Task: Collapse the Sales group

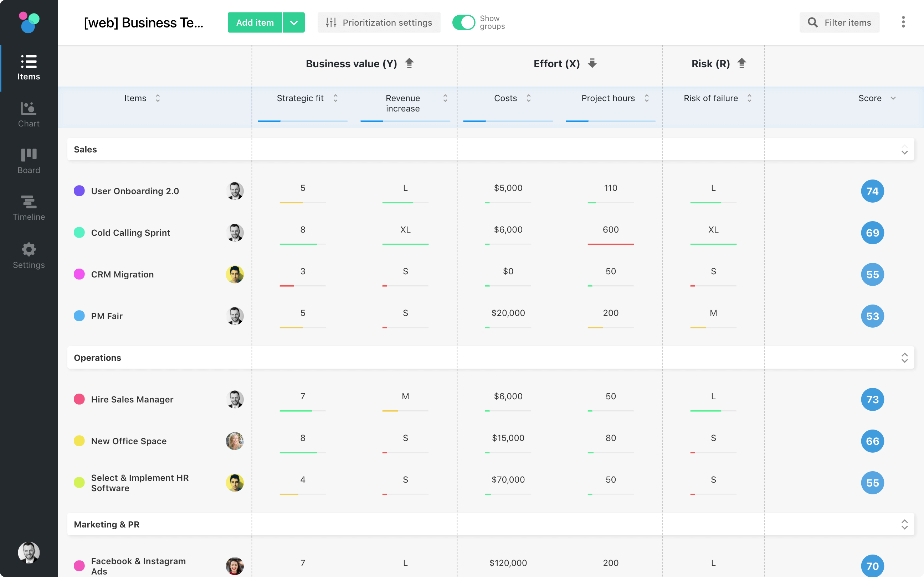Action: coord(904,149)
